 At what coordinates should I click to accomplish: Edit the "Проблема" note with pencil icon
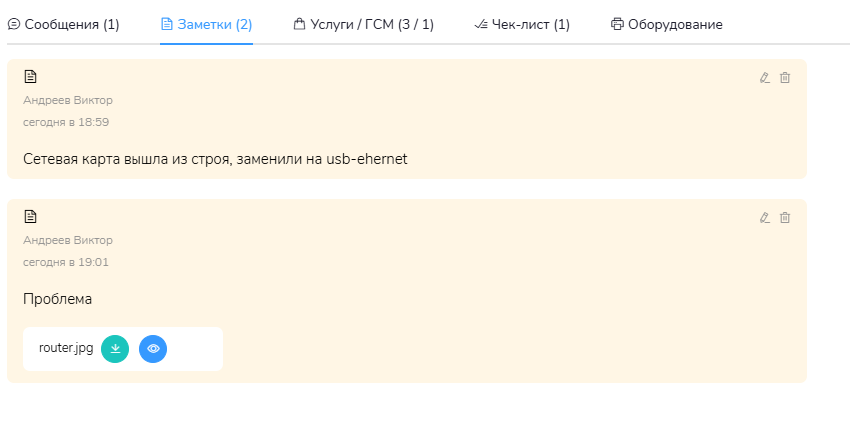tap(765, 218)
